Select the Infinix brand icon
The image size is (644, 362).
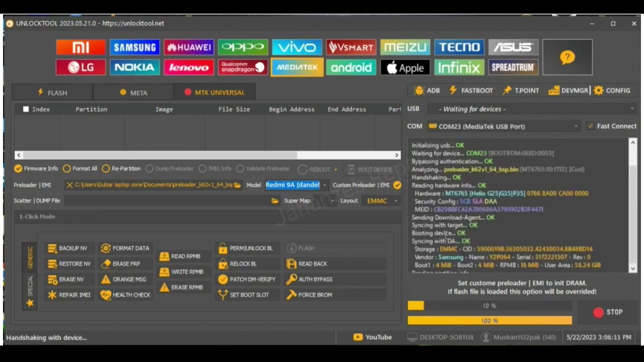[x=459, y=67]
